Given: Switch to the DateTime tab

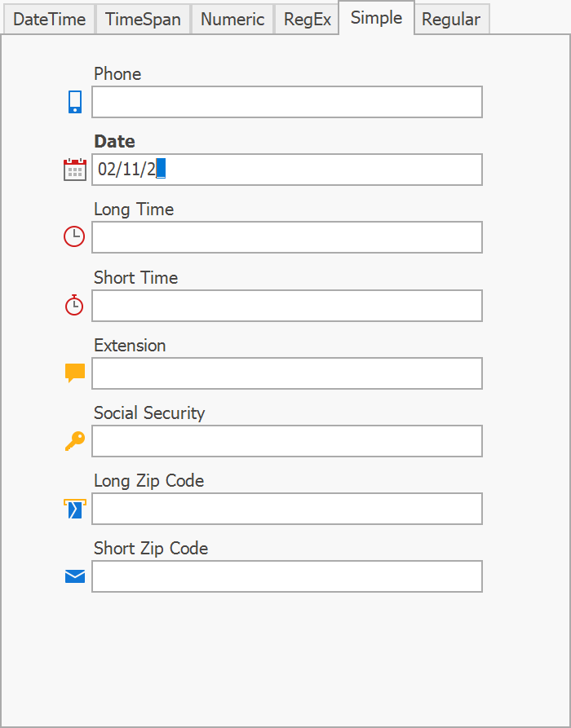Looking at the screenshot, I should click(49, 20).
